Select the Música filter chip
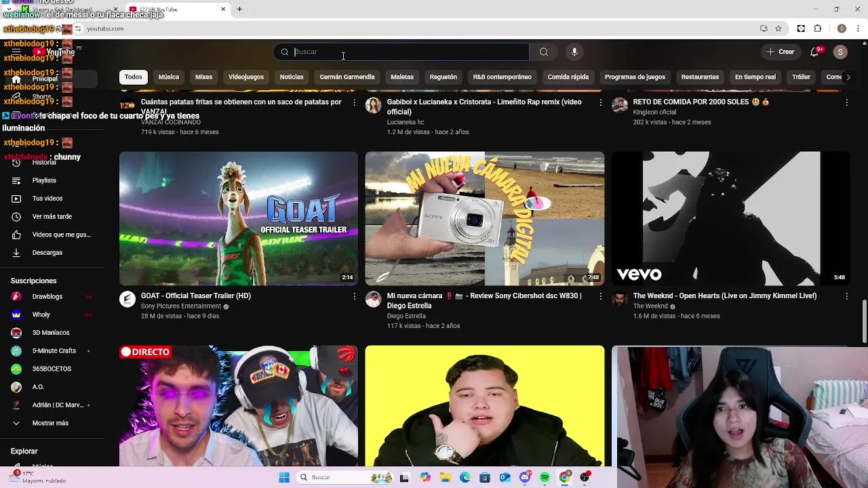868x488 pixels. coord(169,77)
